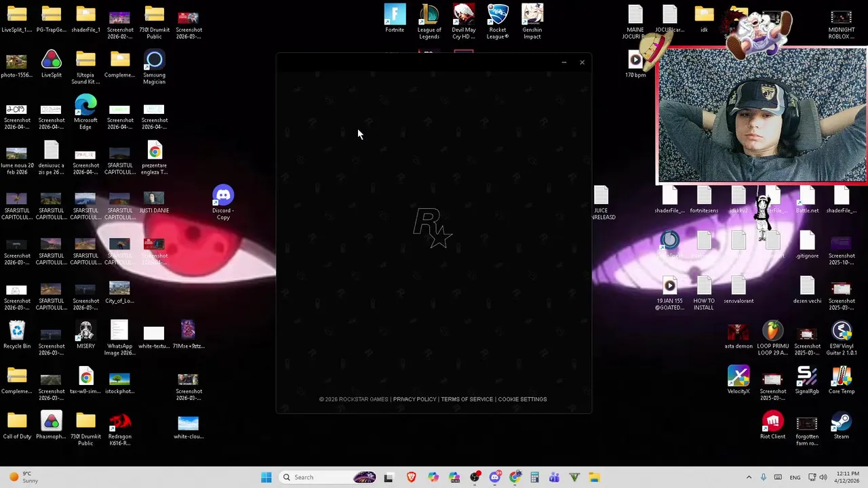Open Terms of Service link in Rockstar launcher
868x488 pixels.
(x=467, y=399)
